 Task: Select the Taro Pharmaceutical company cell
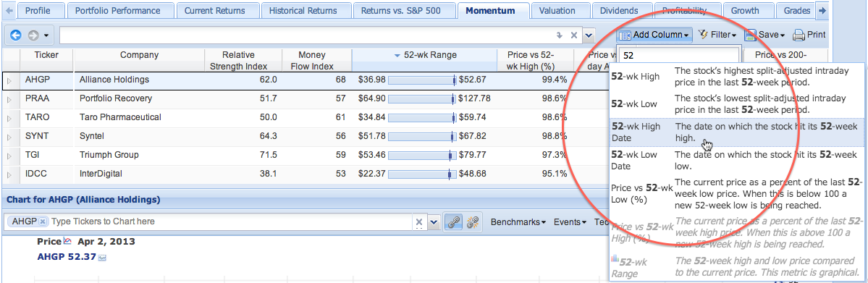tap(139, 117)
